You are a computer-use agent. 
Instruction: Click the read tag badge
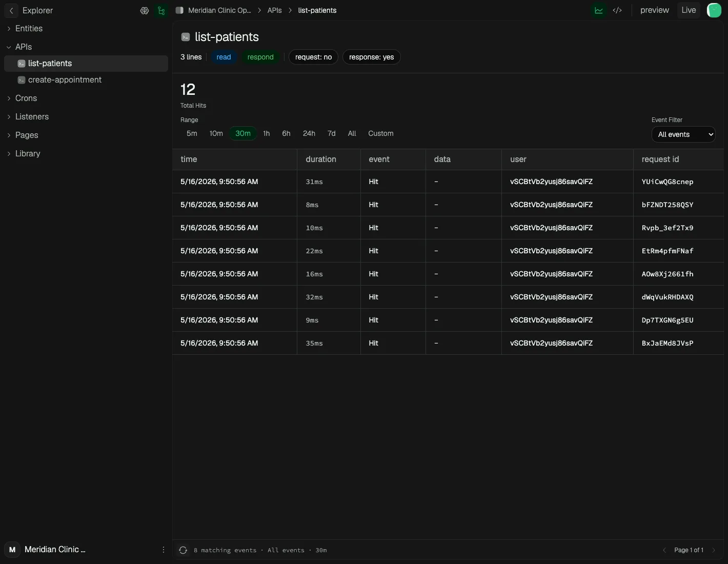224,57
